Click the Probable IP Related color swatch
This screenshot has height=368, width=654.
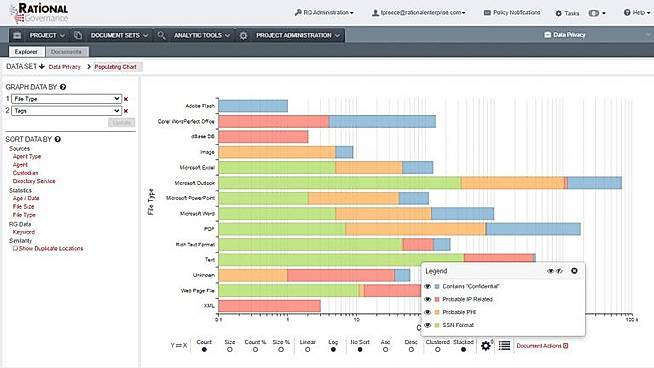point(437,299)
